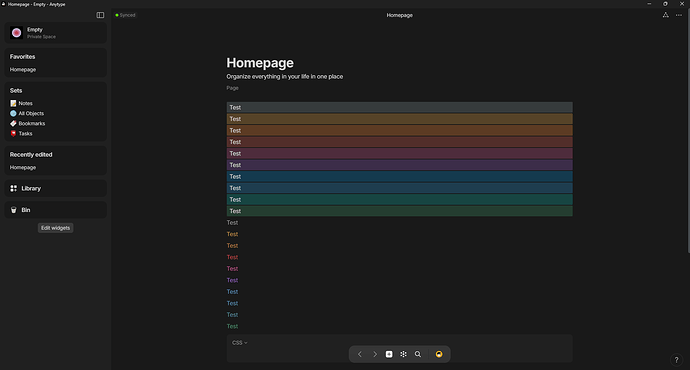Open Homepage under Recently edited
690x370 pixels.
23,168
